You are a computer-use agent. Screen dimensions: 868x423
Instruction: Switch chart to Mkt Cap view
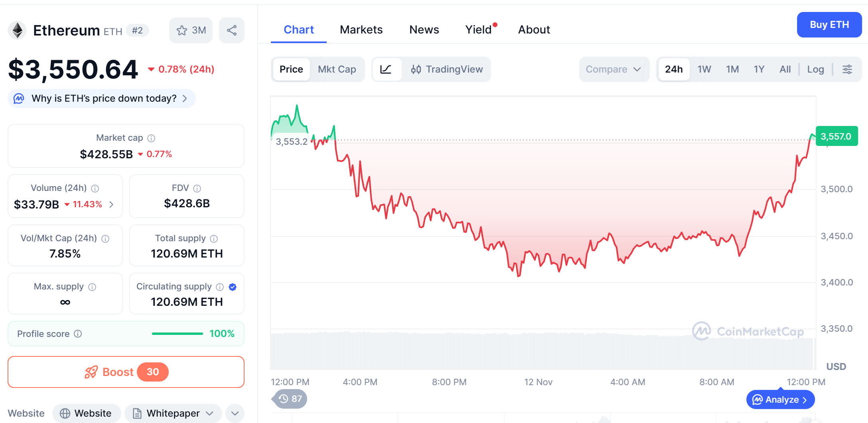point(337,69)
